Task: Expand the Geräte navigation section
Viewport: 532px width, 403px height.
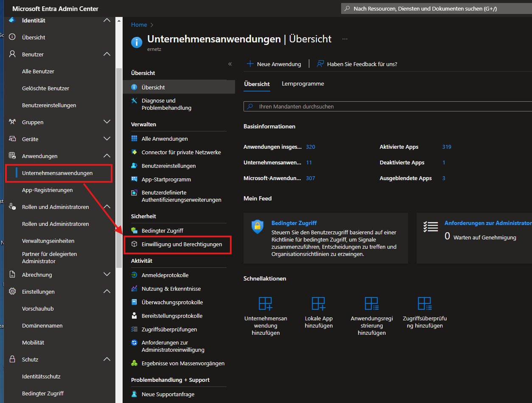Action: tap(107, 139)
